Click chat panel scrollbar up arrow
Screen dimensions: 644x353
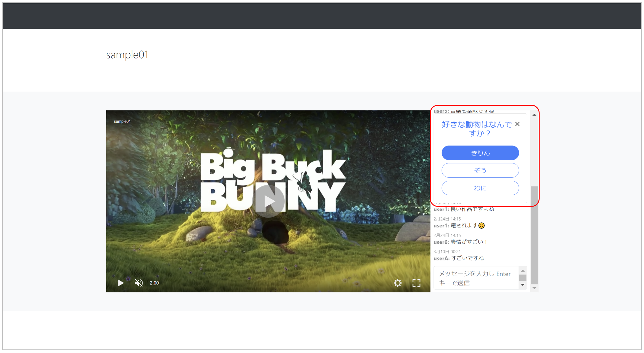click(x=534, y=115)
